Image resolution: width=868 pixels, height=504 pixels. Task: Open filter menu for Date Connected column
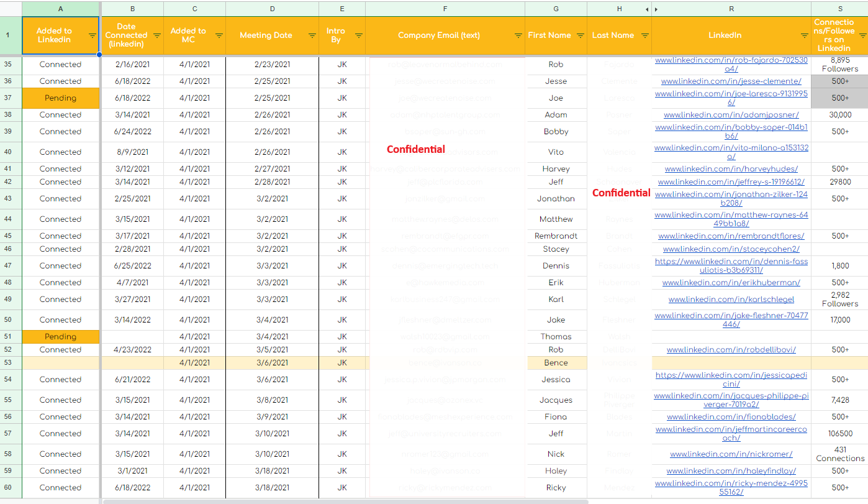pos(157,35)
